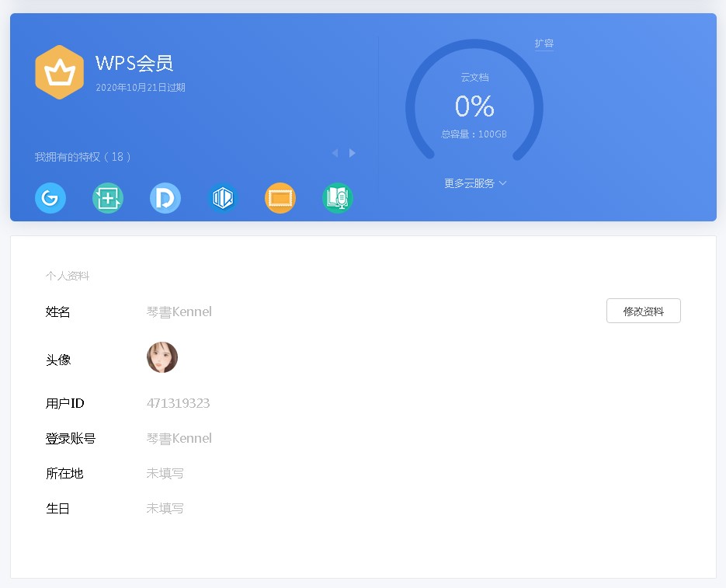
Task: Click the user avatar photo
Action: 162,357
